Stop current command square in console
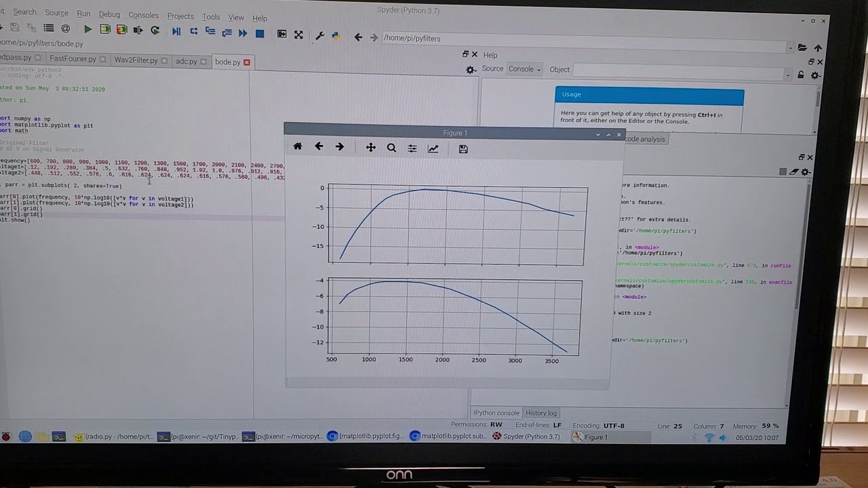Screen dimensions: 868x488 [783, 172]
